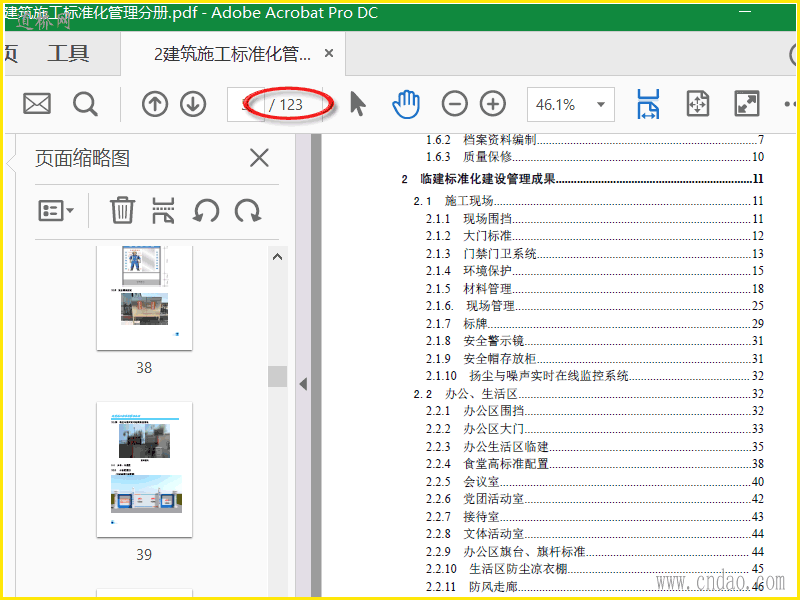This screenshot has width=800, height=600.
Task: Choose the selection arrow tool
Action: pyautogui.click(x=358, y=104)
